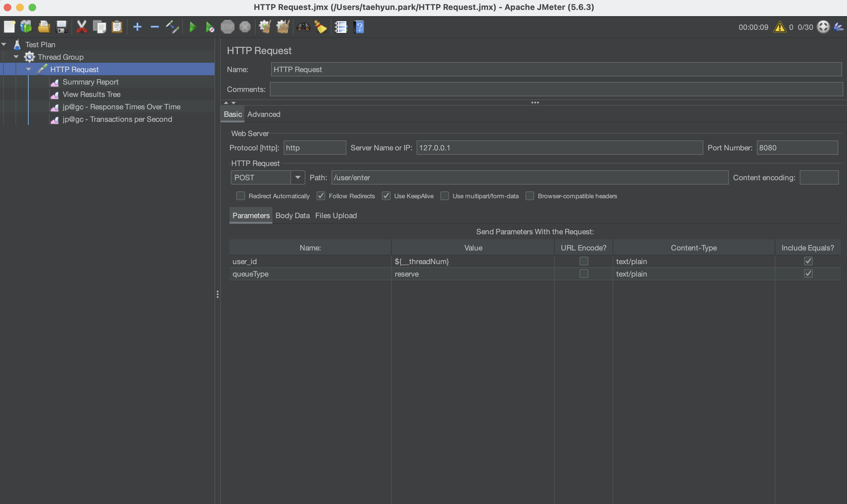847x504 pixels.
Task: Toggle Include Equals for user_id row
Action: (x=808, y=261)
